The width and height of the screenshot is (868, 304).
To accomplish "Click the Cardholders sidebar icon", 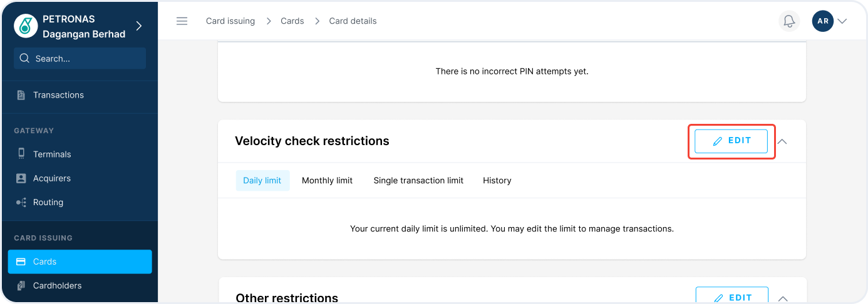I will click(x=21, y=286).
